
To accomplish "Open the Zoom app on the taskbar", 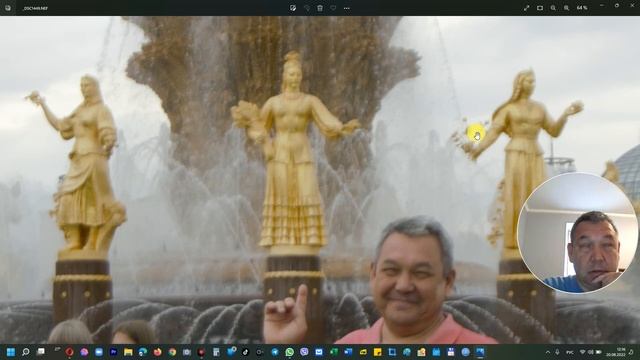I will [99, 352].
